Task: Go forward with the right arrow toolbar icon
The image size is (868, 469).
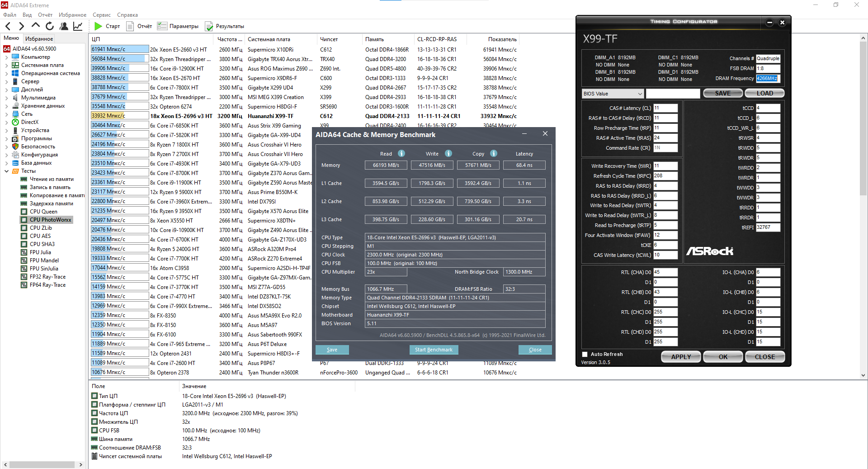Action: [21, 26]
